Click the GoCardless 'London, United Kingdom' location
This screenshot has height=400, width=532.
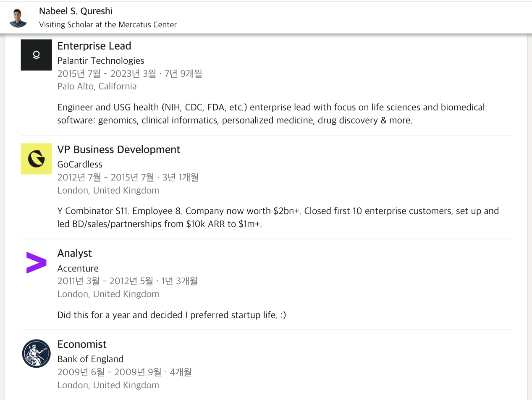pos(108,191)
